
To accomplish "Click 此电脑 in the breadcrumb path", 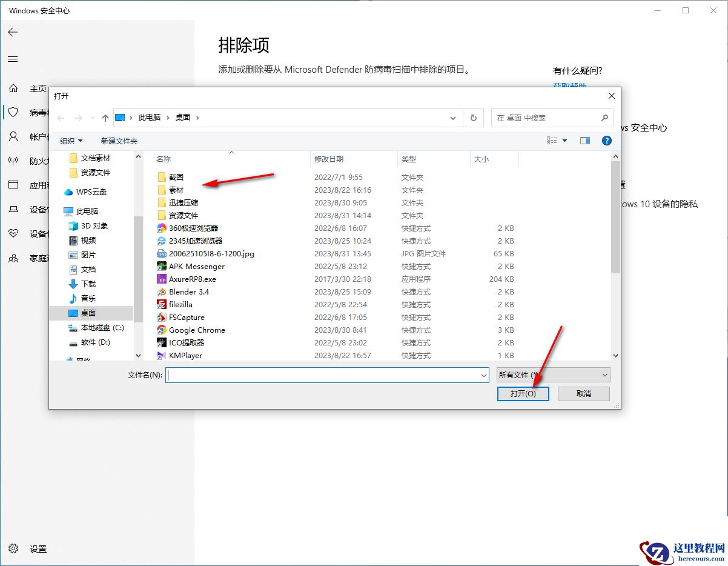I will [x=150, y=118].
